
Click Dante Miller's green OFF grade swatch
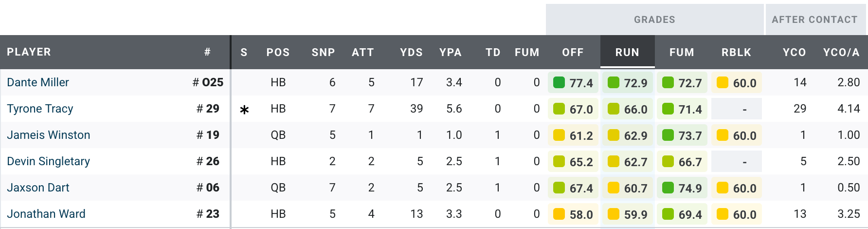(x=559, y=83)
